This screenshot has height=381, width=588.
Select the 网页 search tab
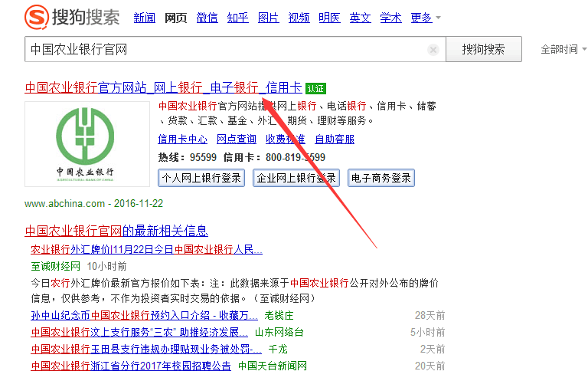coord(175,18)
